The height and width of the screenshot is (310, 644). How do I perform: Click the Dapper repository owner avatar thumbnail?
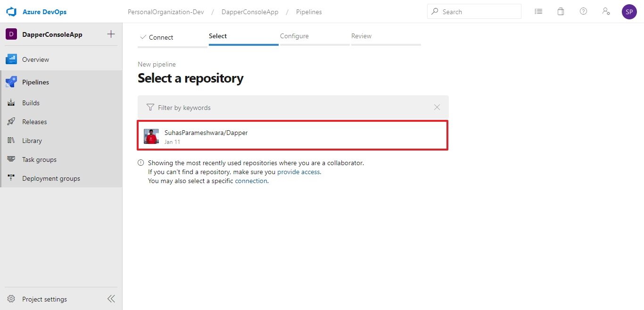click(x=151, y=136)
